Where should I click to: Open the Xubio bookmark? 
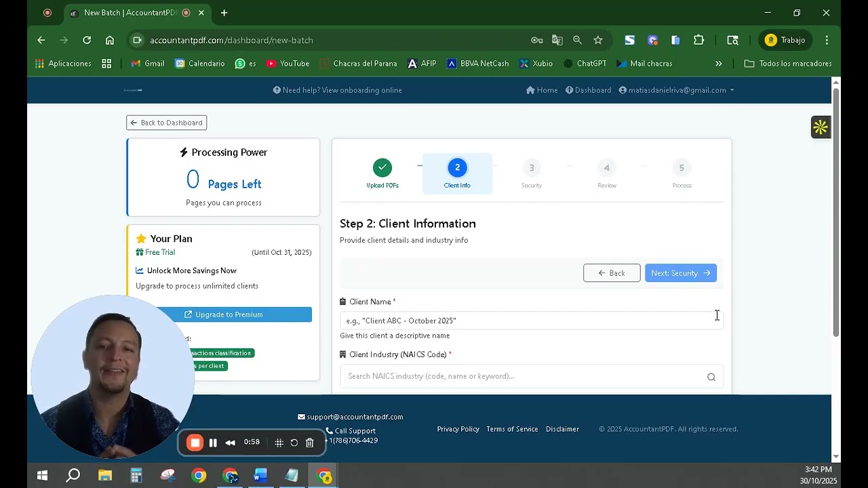point(536,64)
